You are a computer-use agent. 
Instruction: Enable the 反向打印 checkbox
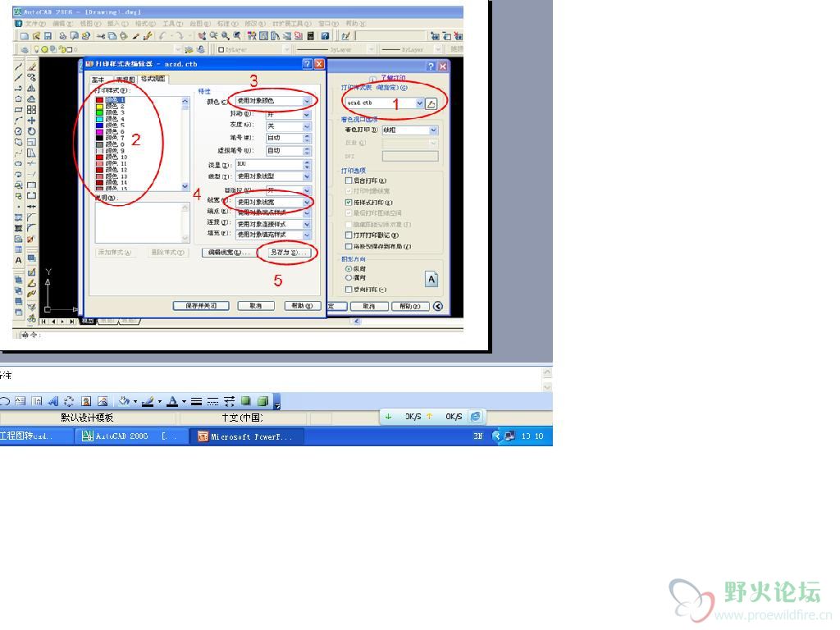click(x=349, y=290)
